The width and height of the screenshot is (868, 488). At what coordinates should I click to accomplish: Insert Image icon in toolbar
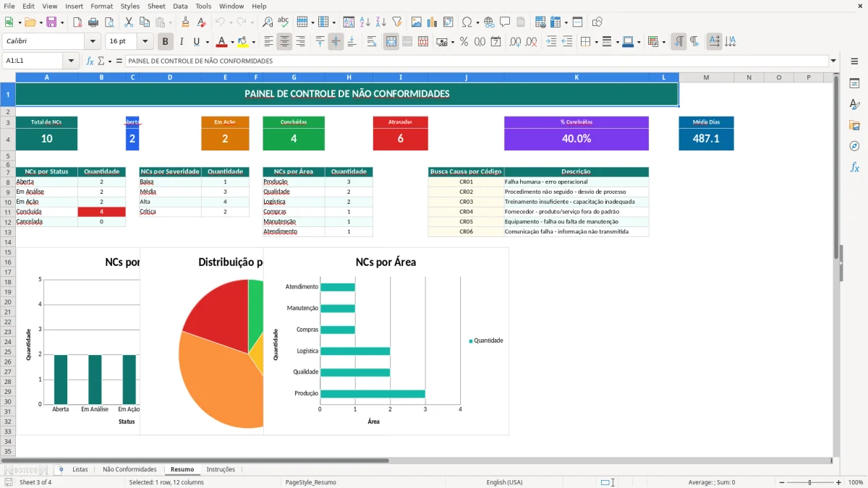pos(417,22)
